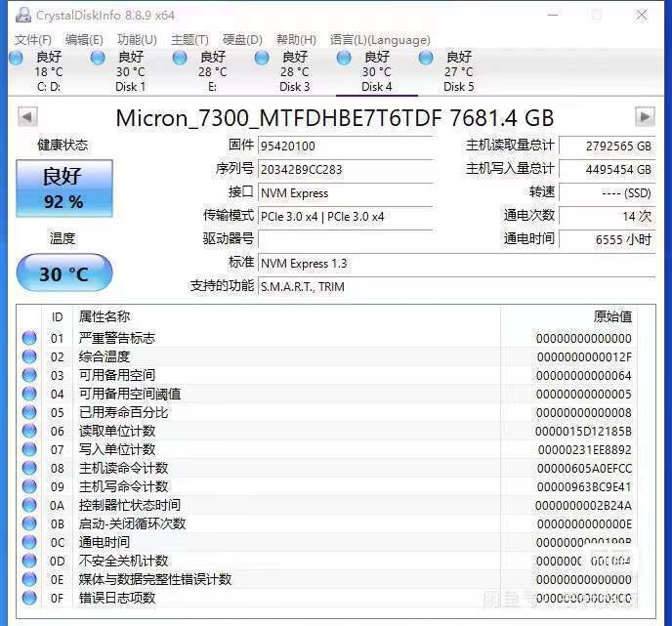Click the disk model title Micron_7300_MTFDHBE7T6TDF
Image resolution: width=672 pixels, height=626 pixels.
(279, 118)
